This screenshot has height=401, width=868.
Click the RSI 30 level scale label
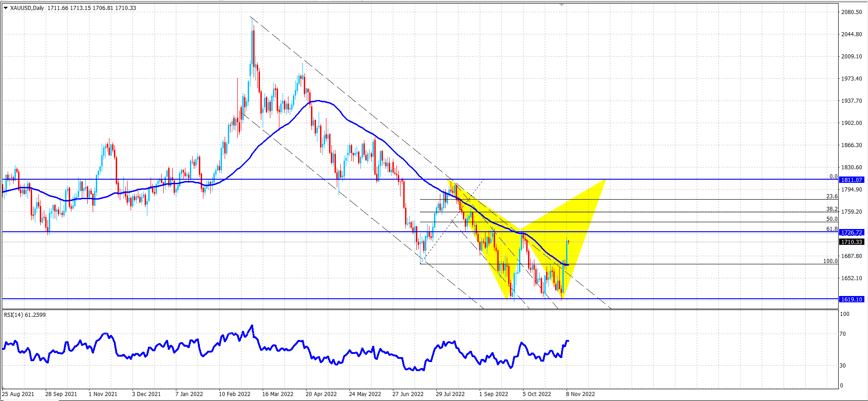click(x=842, y=366)
